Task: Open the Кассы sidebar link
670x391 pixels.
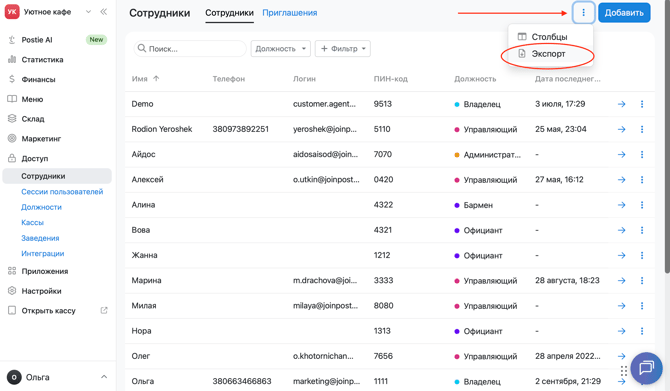Action: 32,222
